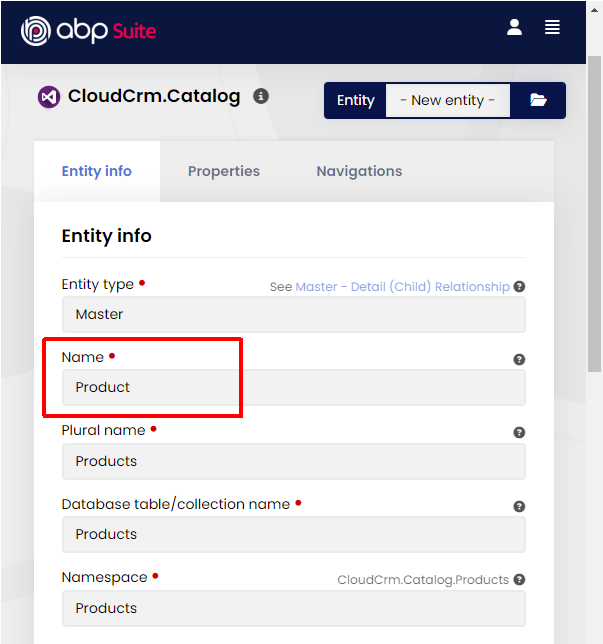Switch to the Navigations tab

(x=359, y=171)
